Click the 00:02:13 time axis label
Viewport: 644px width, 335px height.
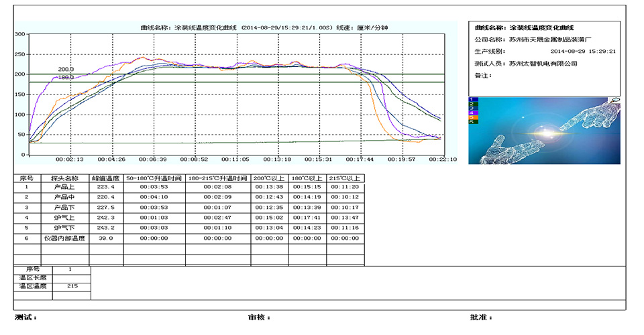click(70, 159)
